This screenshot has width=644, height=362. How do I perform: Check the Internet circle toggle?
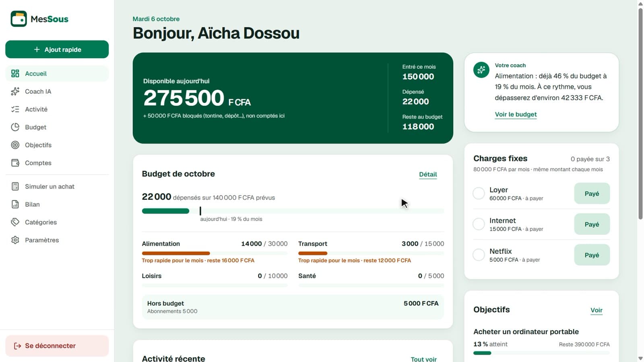479,224
